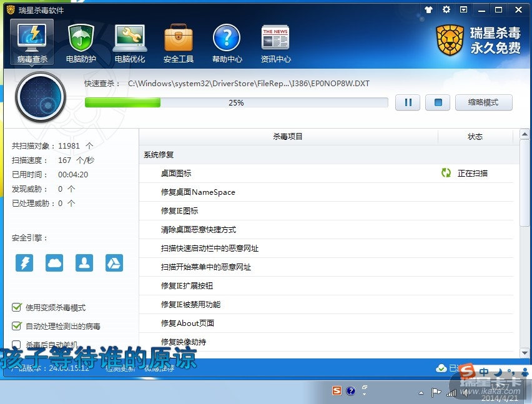Click the scroll up arrow of scan list
This screenshot has width=532, height=404.
click(525, 134)
